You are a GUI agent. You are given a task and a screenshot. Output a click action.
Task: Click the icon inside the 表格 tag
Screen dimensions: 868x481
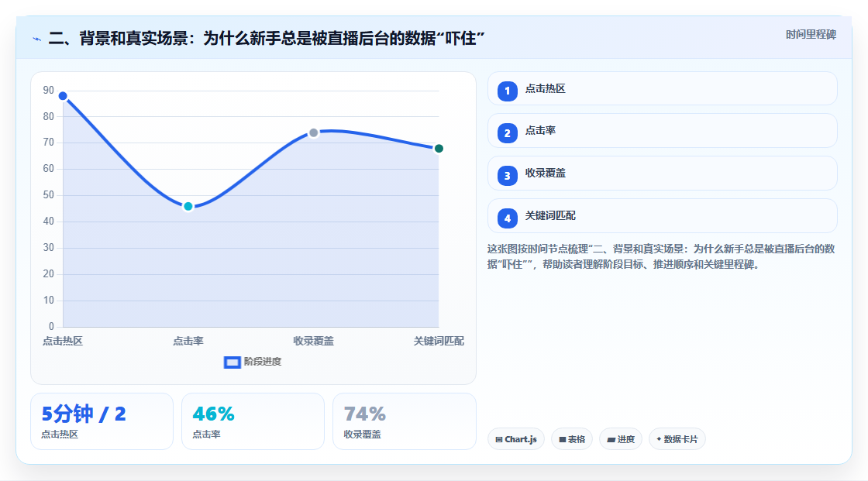pos(563,439)
